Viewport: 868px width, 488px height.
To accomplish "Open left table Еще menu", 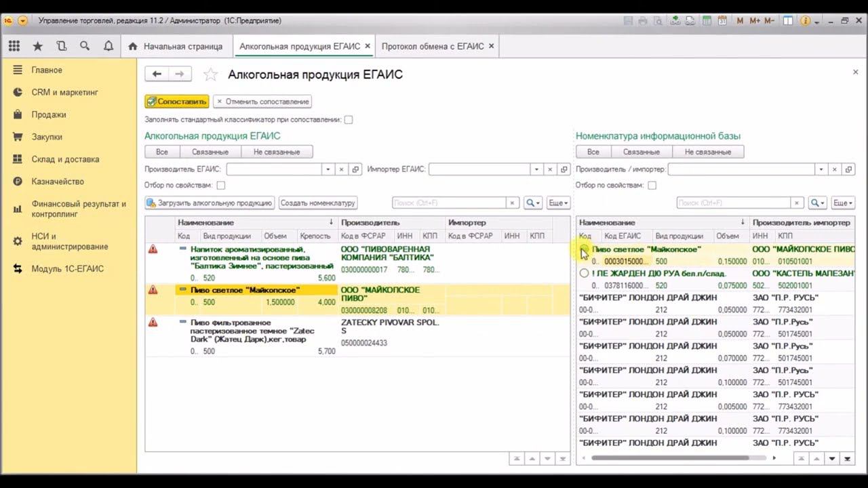I will [558, 203].
